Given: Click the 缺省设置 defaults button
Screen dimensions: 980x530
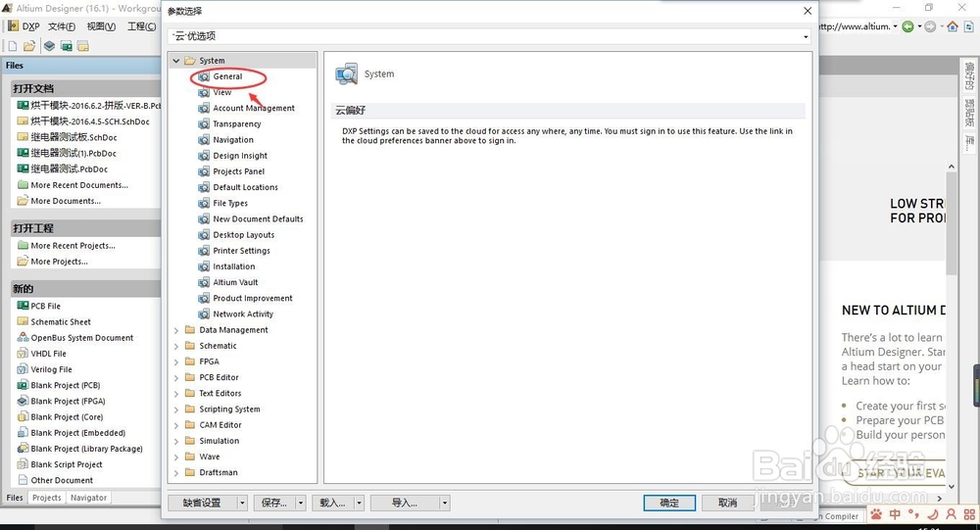Looking at the screenshot, I should point(203,503).
